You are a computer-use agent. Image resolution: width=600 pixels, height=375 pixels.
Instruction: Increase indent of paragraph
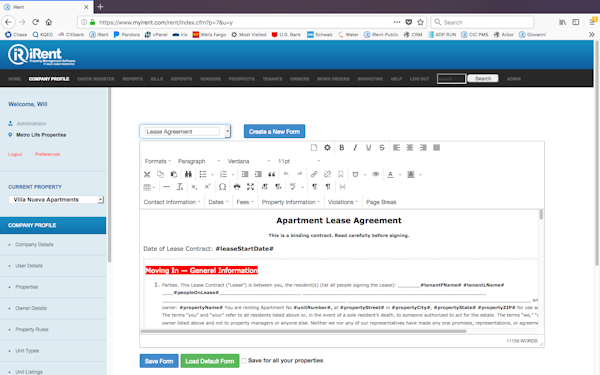258,174
